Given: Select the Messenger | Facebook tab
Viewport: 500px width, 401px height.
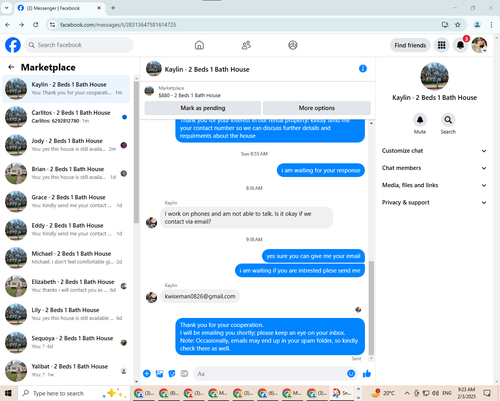Looking at the screenshot, I should tap(60, 8).
